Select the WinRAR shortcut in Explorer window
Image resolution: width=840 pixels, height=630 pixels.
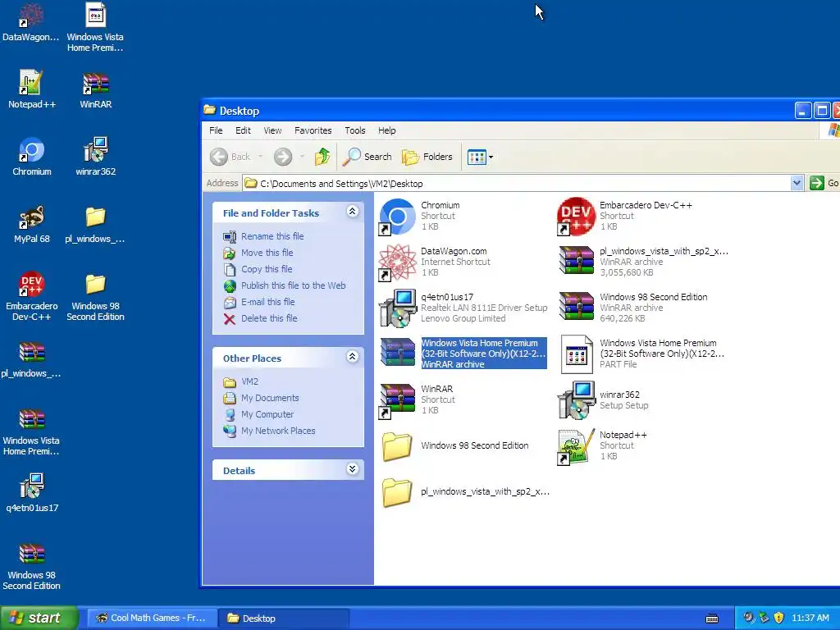(x=418, y=399)
